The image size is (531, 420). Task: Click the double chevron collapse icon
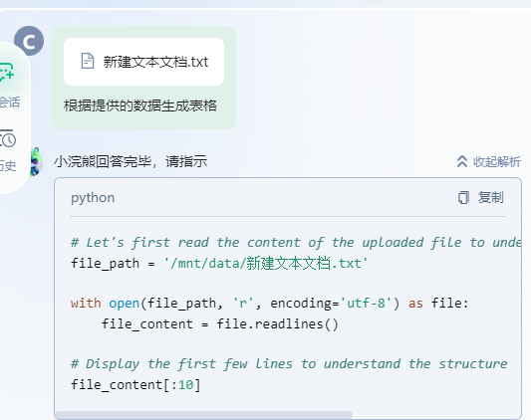(462, 161)
